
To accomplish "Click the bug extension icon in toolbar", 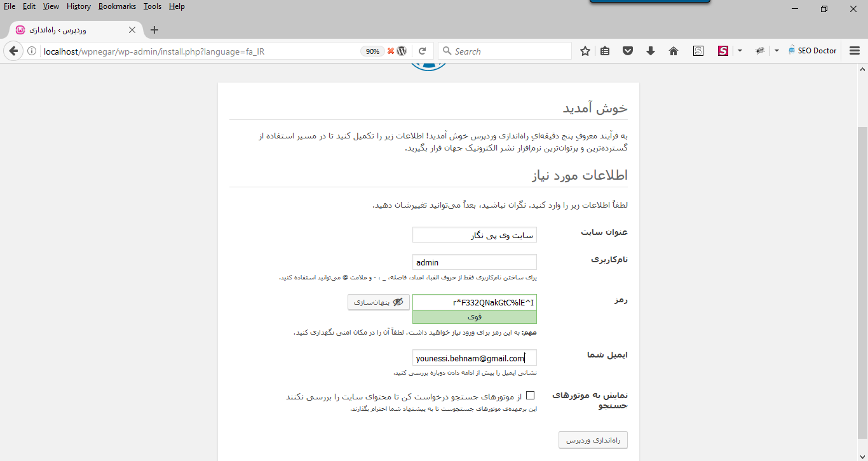I will pyautogui.click(x=760, y=51).
